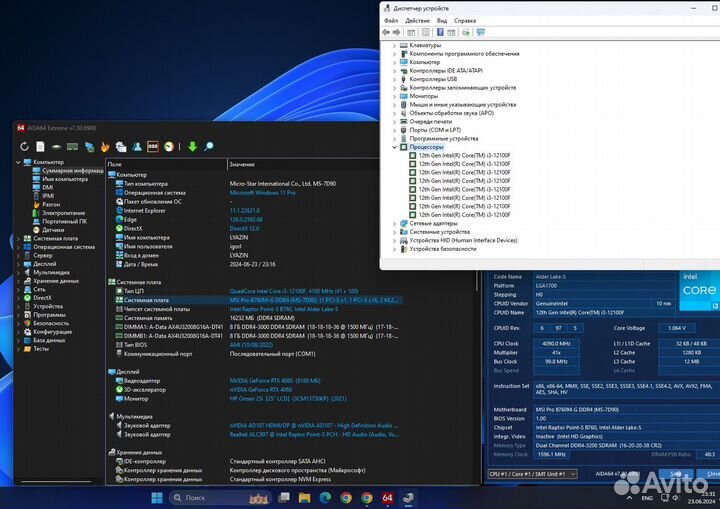Collapse the Компьютер tree node in AIDA64
Image resolution: width=720 pixels, height=509 pixels.
point(18,162)
